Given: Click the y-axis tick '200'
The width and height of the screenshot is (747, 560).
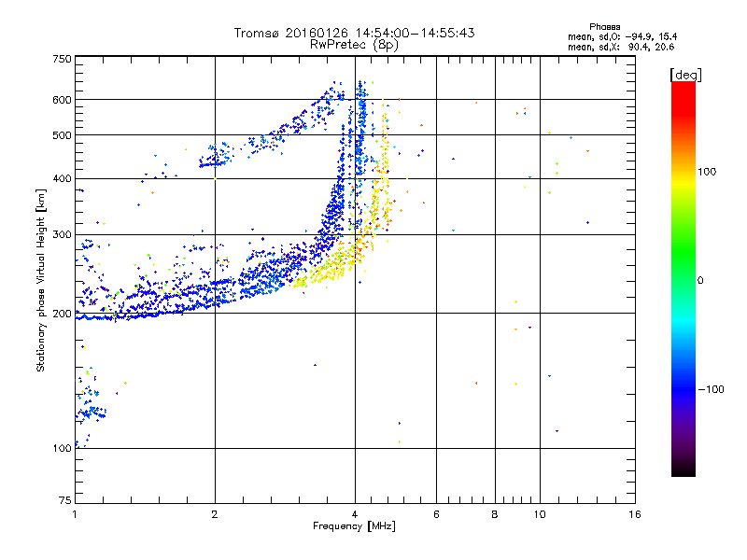Looking at the screenshot, I should coord(62,314).
